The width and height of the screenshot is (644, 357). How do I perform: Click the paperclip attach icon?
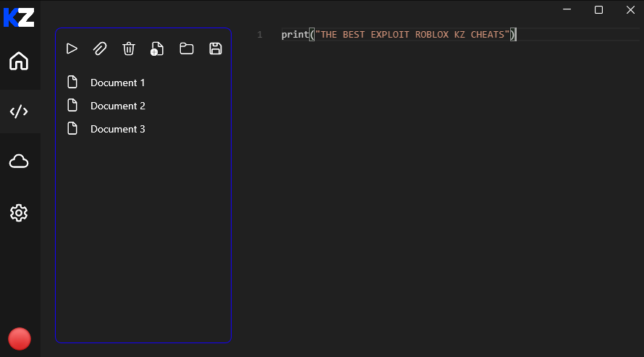[x=100, y=49]
